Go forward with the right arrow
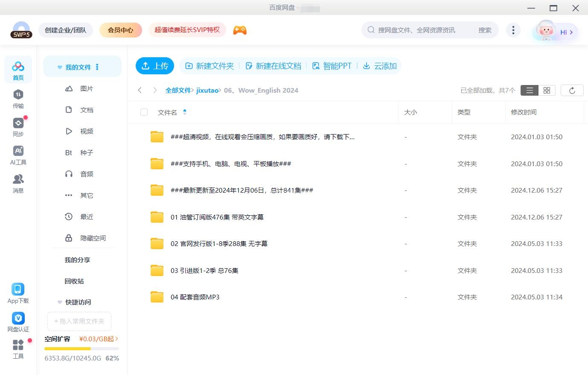The width and height of the screenshot is (588, 375). (x=155, y=90)
